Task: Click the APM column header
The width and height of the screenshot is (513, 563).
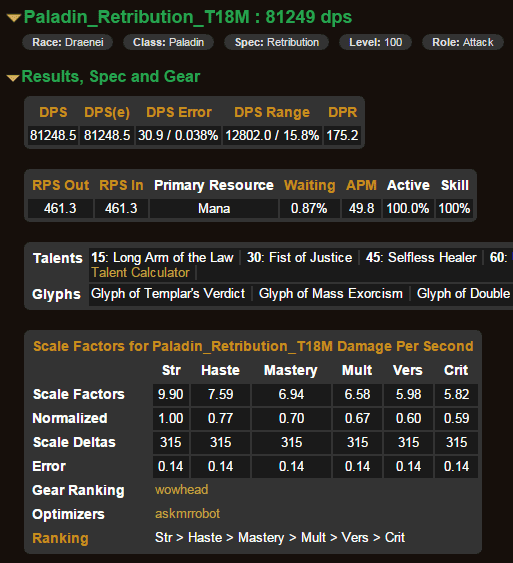Action: [x=361, y=185]
